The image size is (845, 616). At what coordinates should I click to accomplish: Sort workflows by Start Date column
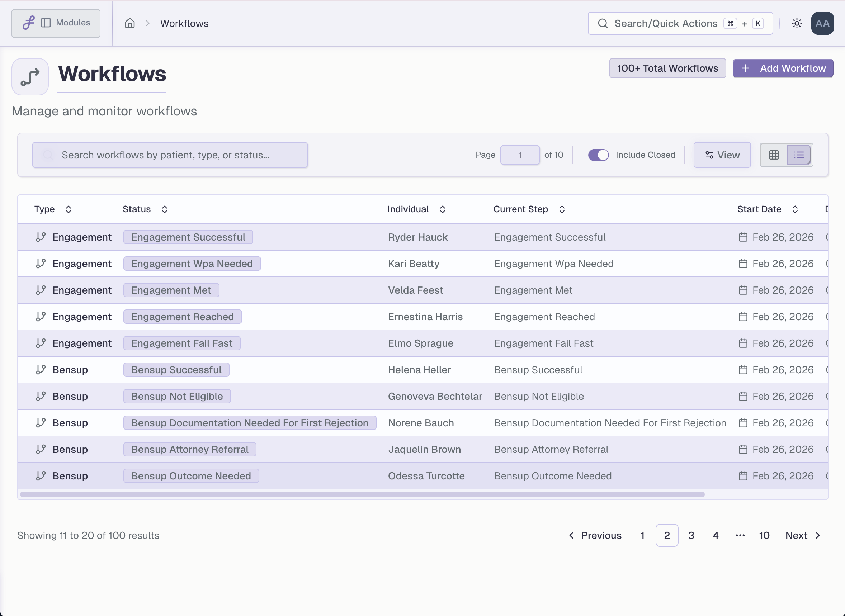795,209
